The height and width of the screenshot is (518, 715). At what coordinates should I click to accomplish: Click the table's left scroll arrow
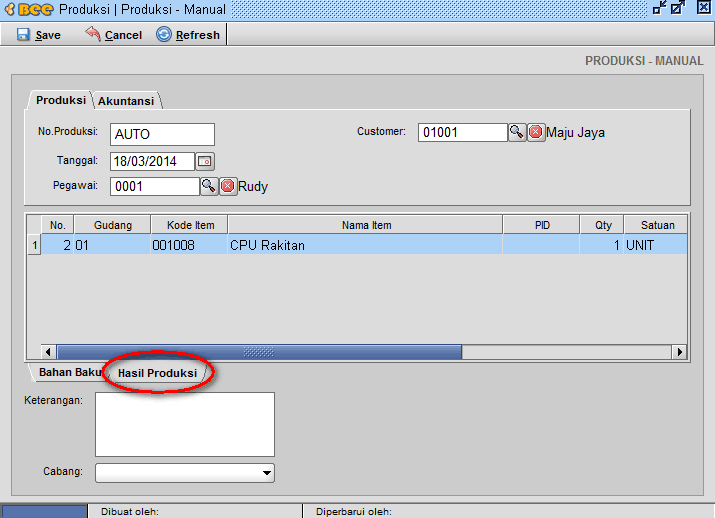click(x=48, y=352)
